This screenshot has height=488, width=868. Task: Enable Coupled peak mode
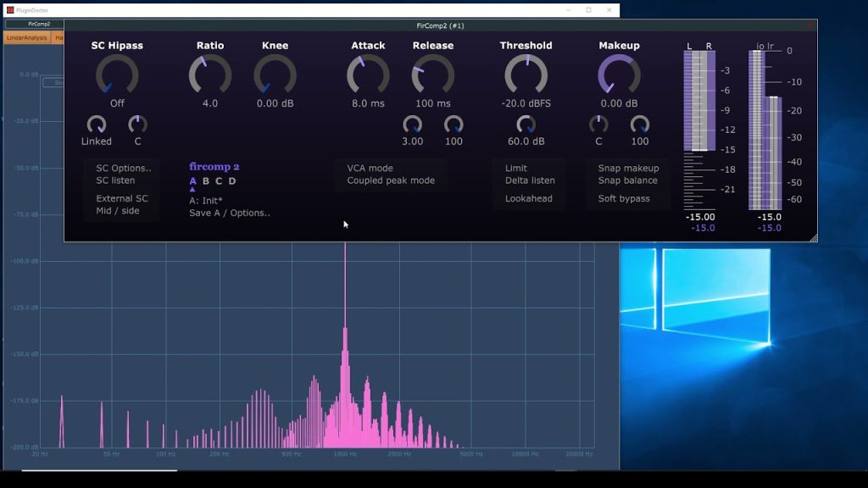[391, 180]
